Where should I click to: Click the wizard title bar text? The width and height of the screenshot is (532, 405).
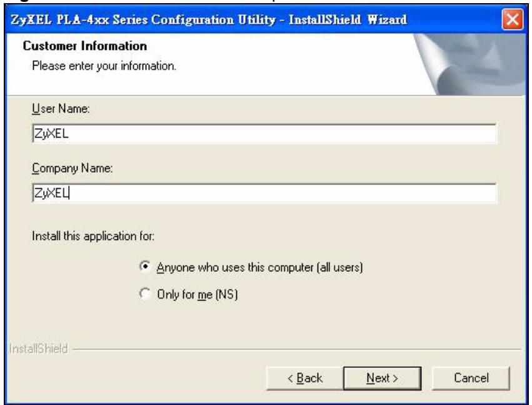tap(209, 19)
